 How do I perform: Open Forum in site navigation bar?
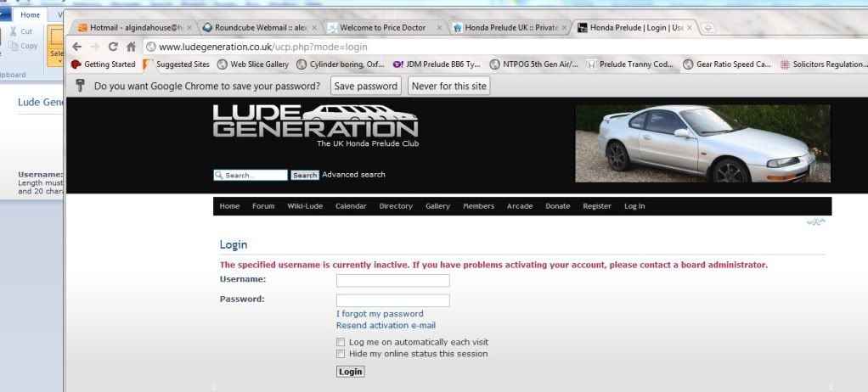click(x=263, y=206)
